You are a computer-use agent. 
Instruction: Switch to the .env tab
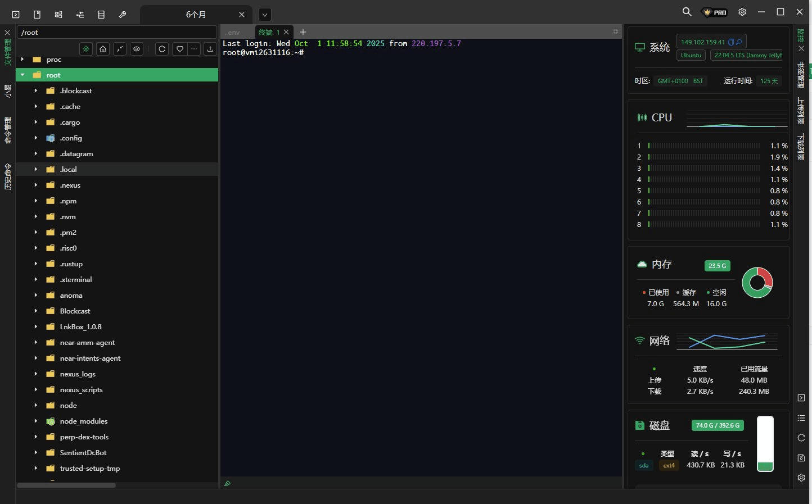pyautogui.click(x=233, y=33)
